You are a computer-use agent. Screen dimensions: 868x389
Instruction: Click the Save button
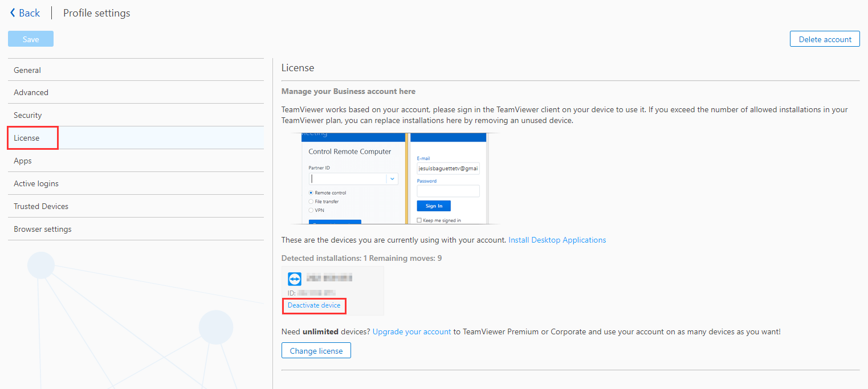click(31, 39)
